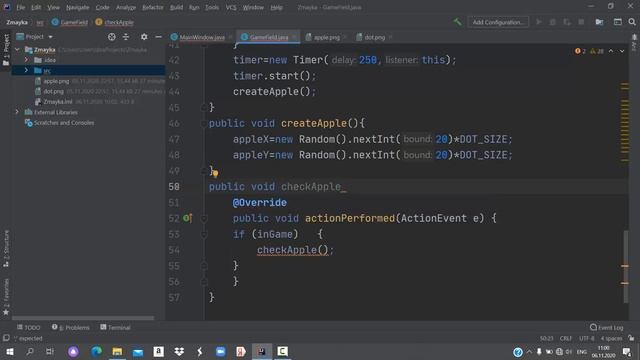This screenshot has height=360, width=640.
Task: Click the Debug bug icon in toolbar
Action: (x=553, y=22)
